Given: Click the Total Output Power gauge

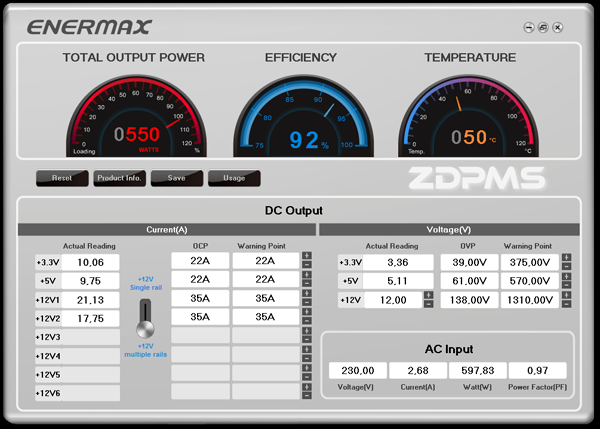Looking at the screenshot, I should point(136,117).
